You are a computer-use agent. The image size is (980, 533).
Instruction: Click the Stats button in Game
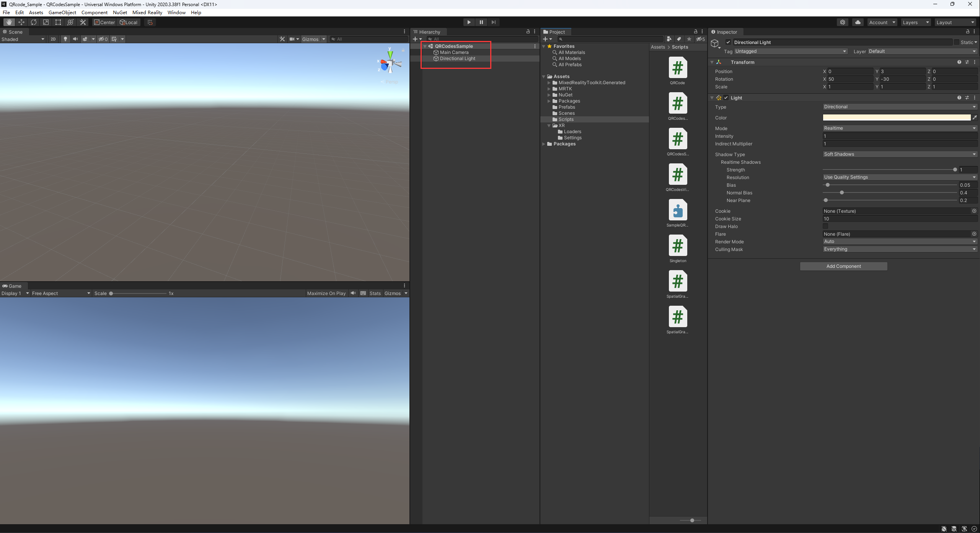(375, 293)
